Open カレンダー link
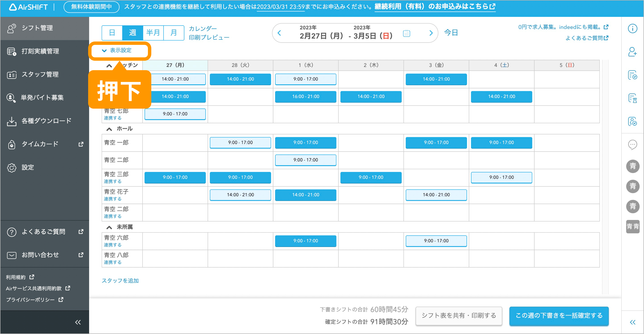The image size is (644, 334). [203, 29]
